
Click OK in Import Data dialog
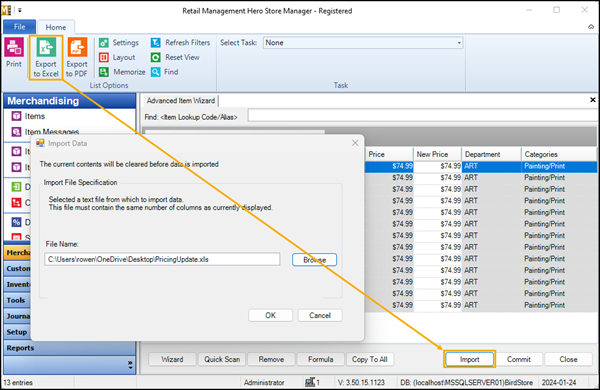pos(271,315)
